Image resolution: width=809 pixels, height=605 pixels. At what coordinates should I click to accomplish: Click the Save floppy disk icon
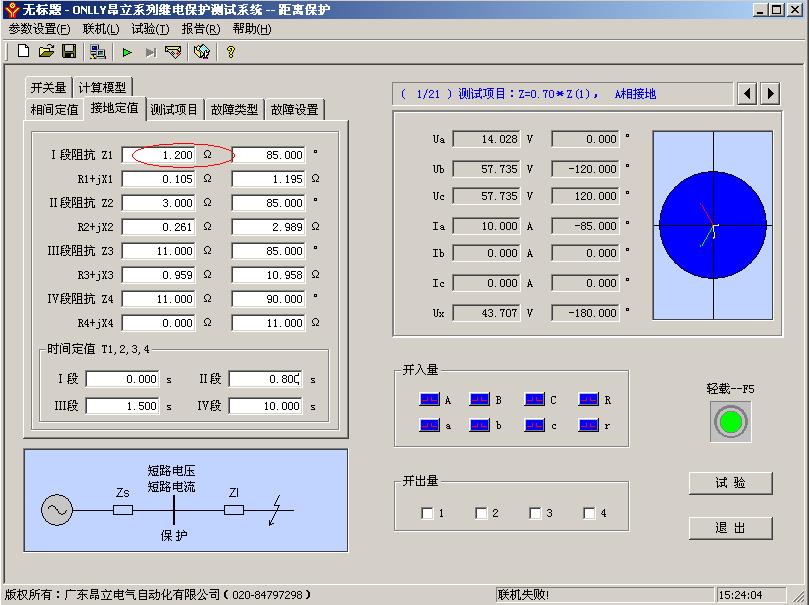(69, 51)
